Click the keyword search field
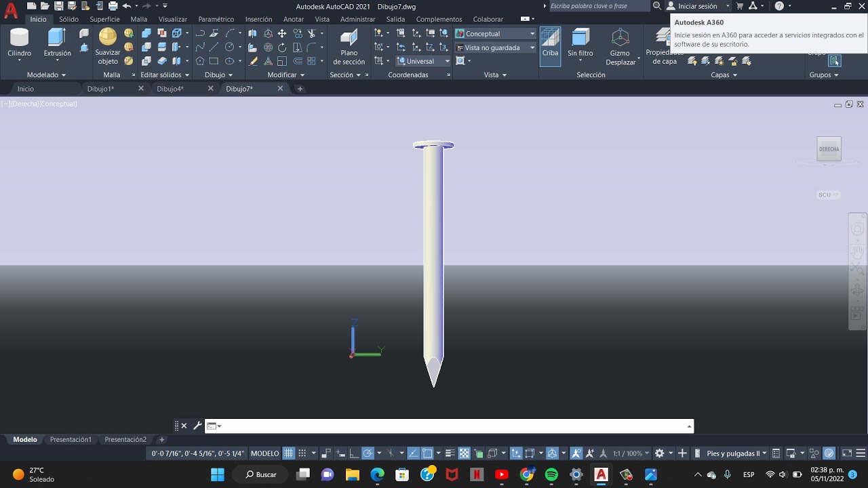 599,6
